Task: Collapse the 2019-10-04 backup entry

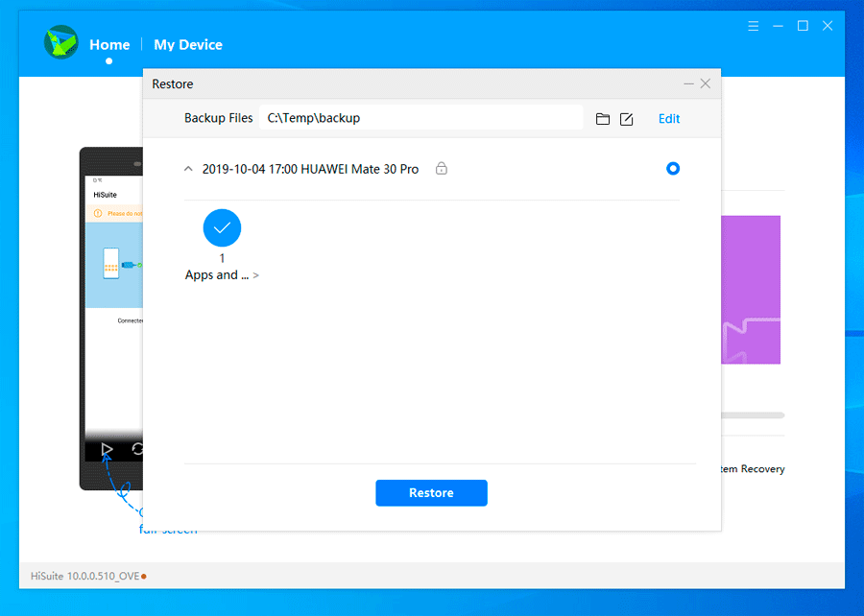Action: coord(188,169)
